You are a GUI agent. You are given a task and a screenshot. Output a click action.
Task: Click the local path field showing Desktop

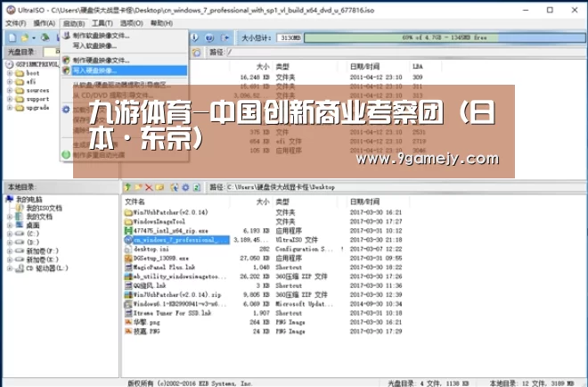405,187
